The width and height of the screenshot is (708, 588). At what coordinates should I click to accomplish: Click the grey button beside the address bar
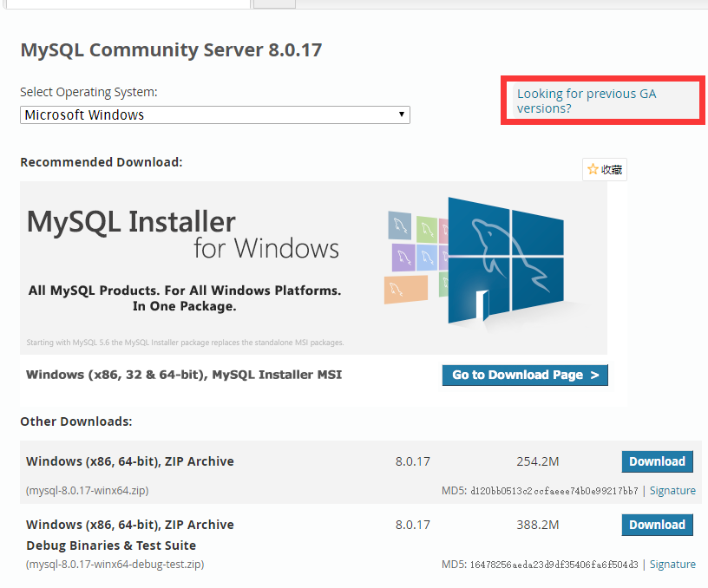(x=273, y=3)
